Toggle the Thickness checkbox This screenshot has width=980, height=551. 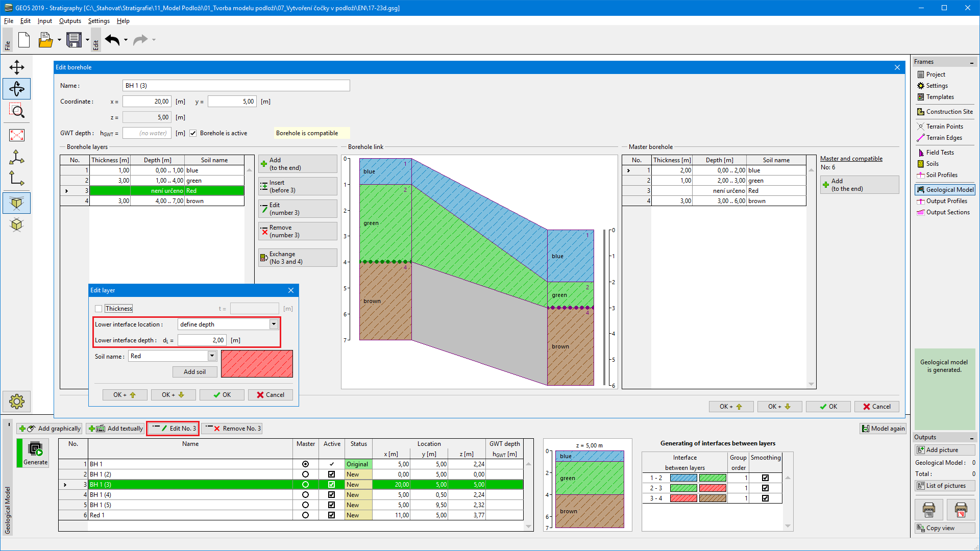pos(99,309)
